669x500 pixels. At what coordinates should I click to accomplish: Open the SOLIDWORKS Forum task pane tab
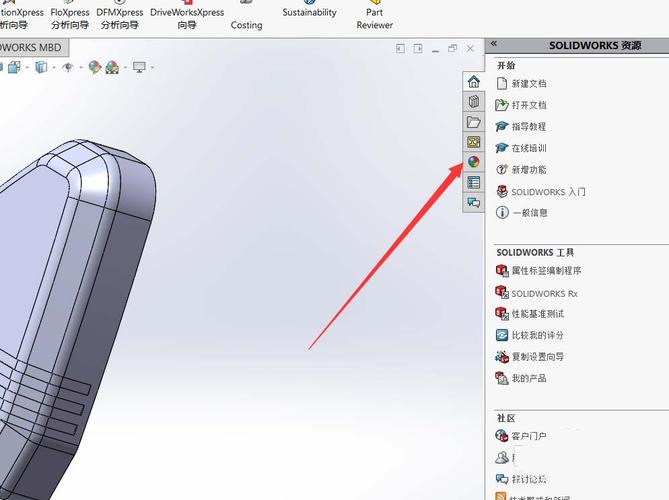click(x=474, y=202)
